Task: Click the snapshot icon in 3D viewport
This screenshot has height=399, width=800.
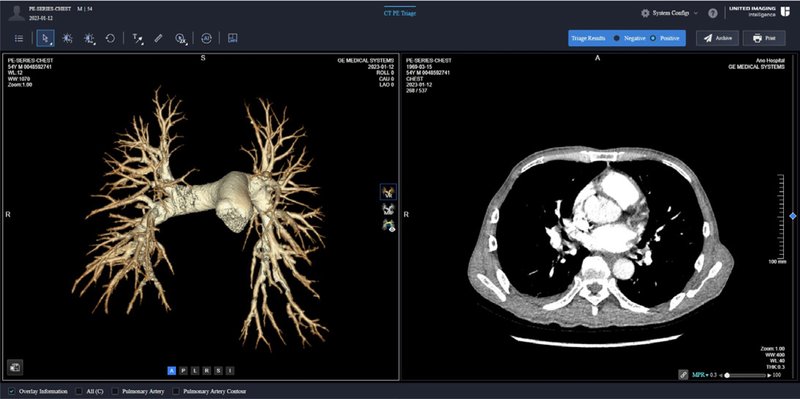Action: [15, 367]
